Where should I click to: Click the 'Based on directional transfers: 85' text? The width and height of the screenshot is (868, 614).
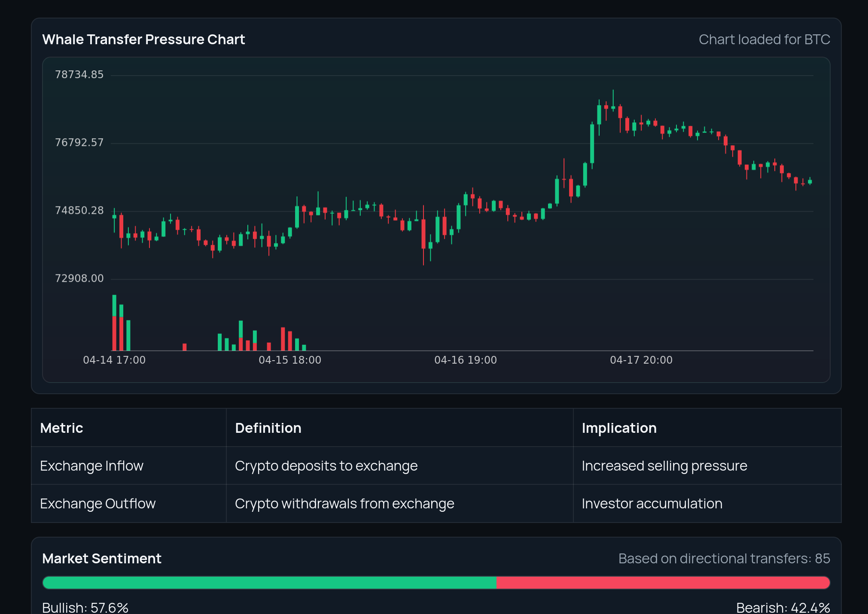[724, 559]
